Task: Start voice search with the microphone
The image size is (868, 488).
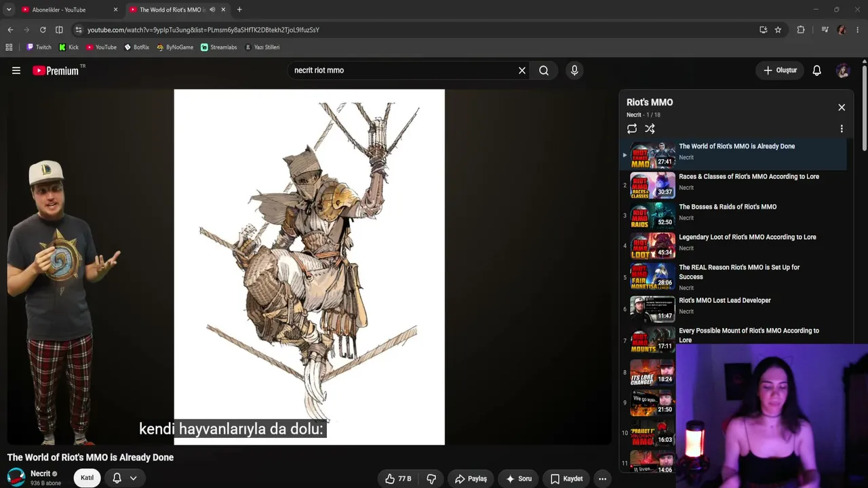Action: (574, 70)
